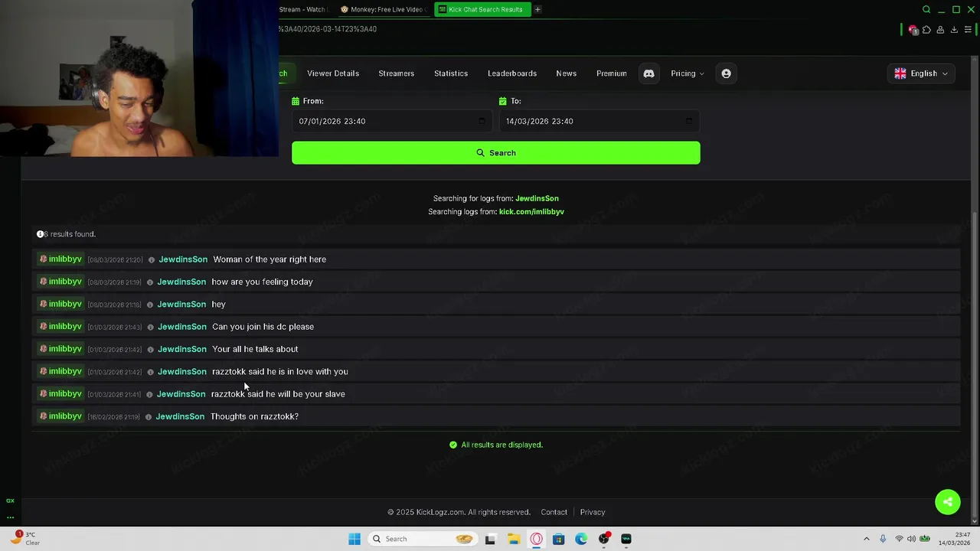Click the webcam overlay in the corner
Image resolution: width=980 pixels, height=551 pixels.
point(139,78)
